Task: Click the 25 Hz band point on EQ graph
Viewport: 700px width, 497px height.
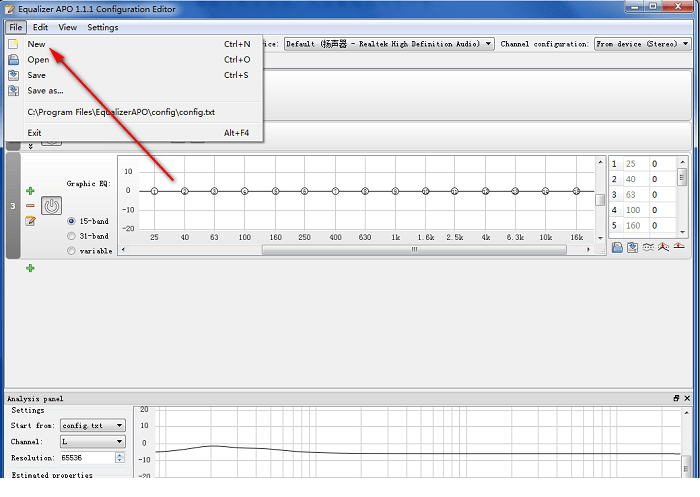Action: [x=154, y=191]
